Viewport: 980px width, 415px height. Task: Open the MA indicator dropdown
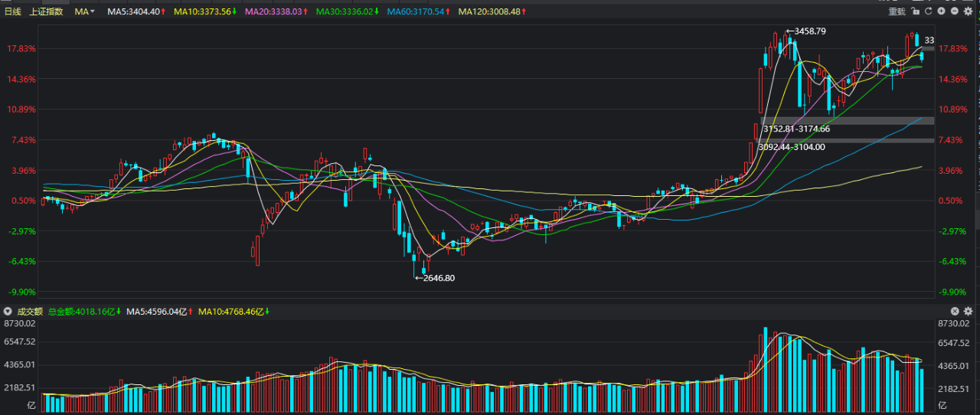pyautogui.click(x=85, y=11)
